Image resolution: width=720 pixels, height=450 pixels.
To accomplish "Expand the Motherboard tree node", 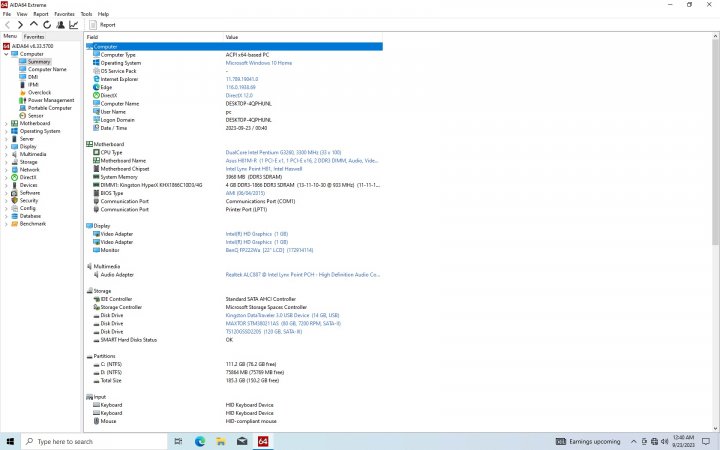I will click(x=6, y=123).
